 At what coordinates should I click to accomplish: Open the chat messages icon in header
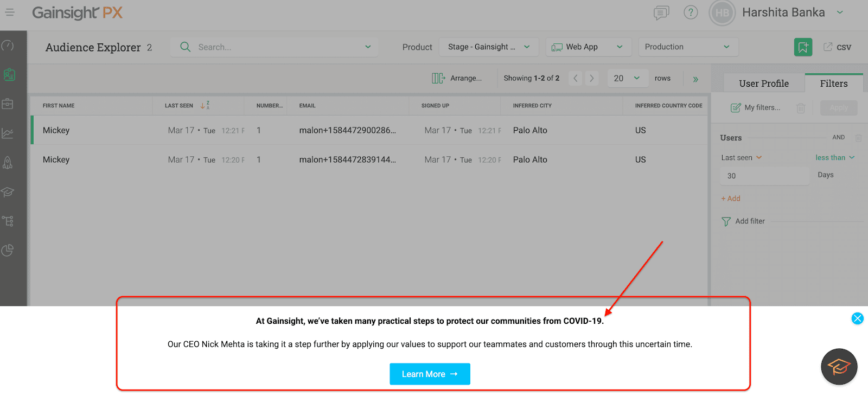[x=661, y=12]
